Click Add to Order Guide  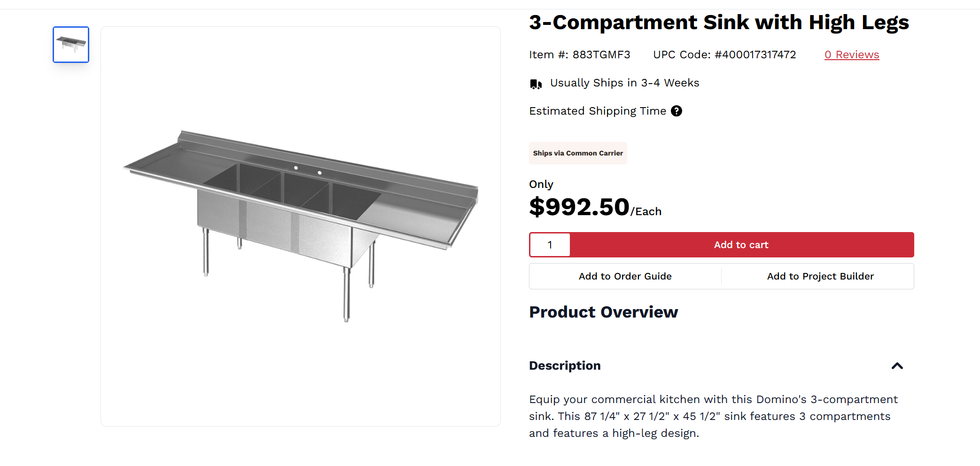(x=625, y=276)
